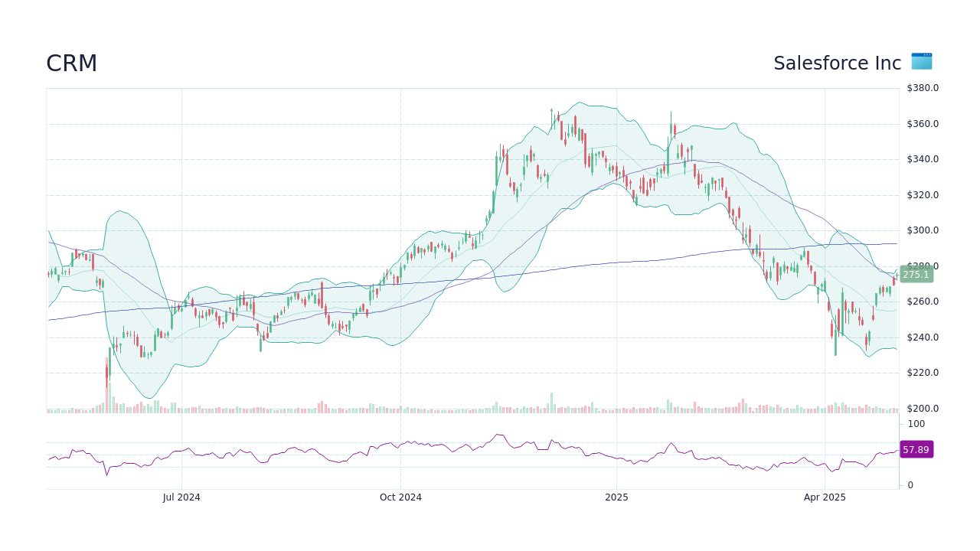
Task: Click the purple 57.89 RSI value tag
Action: (x=916, y=450)
